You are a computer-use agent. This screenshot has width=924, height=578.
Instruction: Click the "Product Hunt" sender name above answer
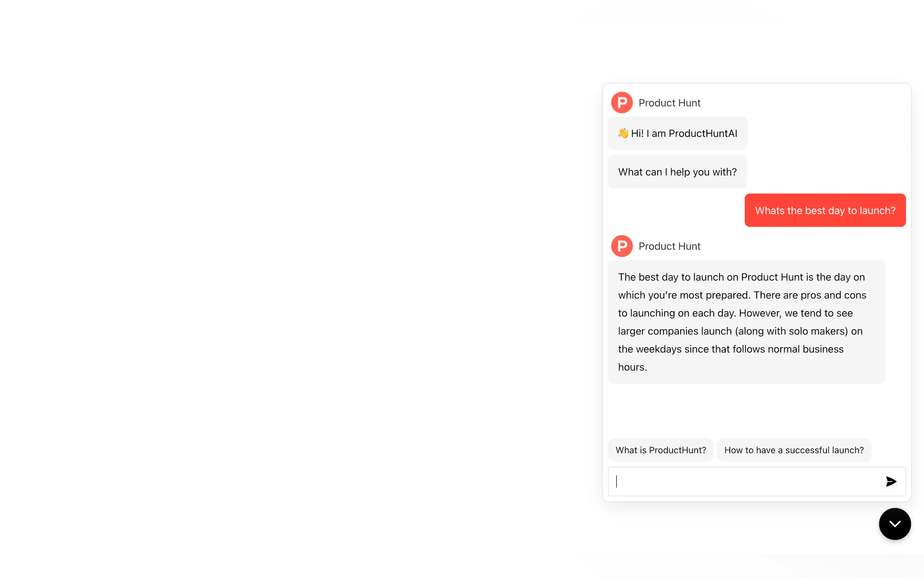[x=669, y=246]
